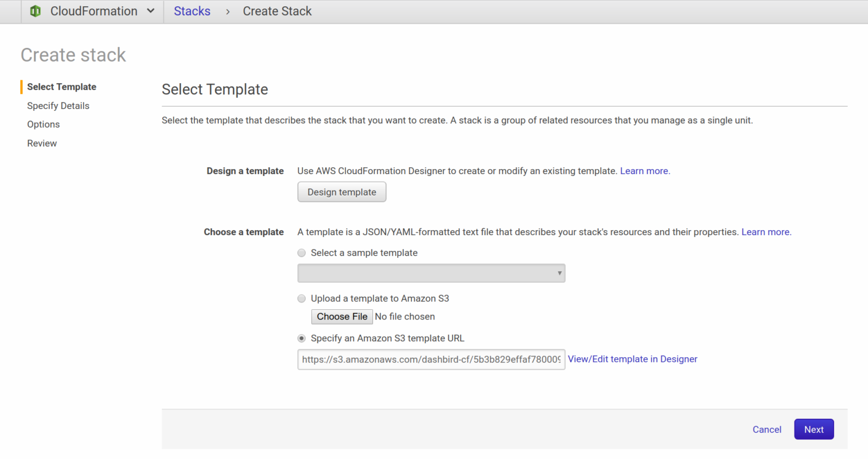Choose Upload a template to Amazon S3
The image size is (868, 459).
pyautogui.click(x=301, y=298)
